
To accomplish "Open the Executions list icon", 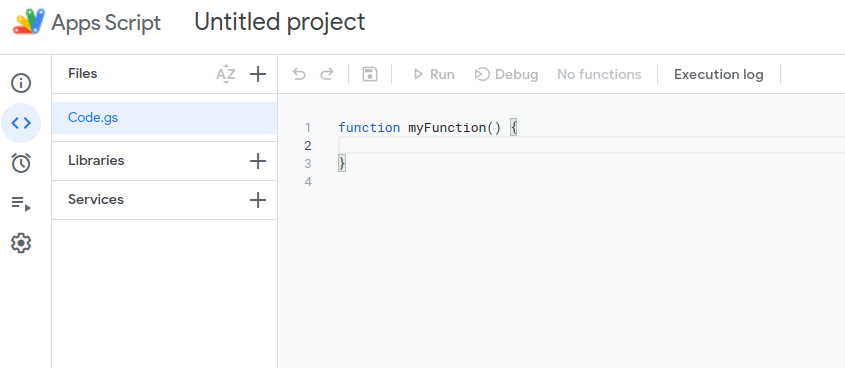I will 21,203.
